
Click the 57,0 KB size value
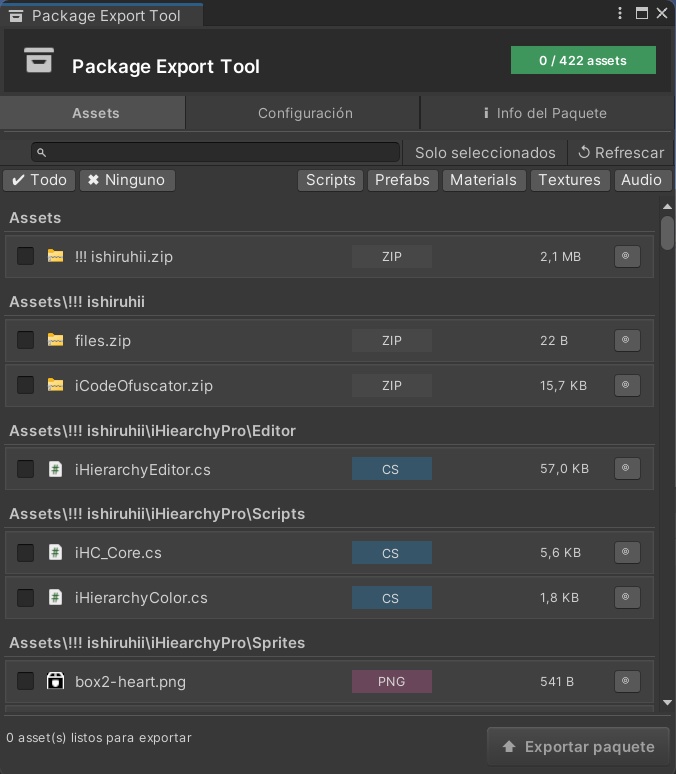click(564, 468)
